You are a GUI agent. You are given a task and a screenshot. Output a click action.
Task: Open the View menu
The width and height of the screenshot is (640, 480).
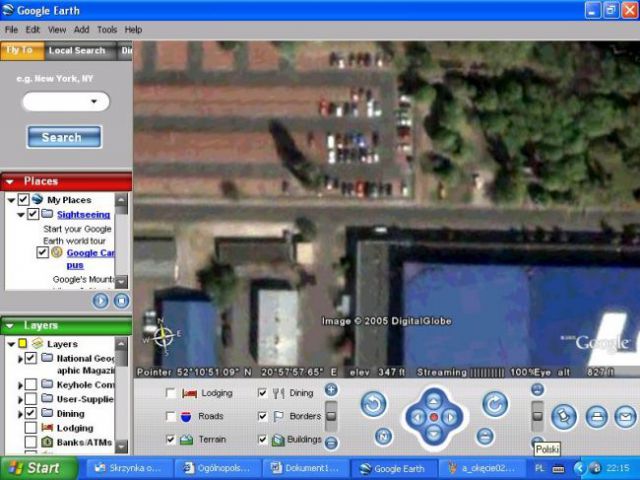click(x=57, y=30)
